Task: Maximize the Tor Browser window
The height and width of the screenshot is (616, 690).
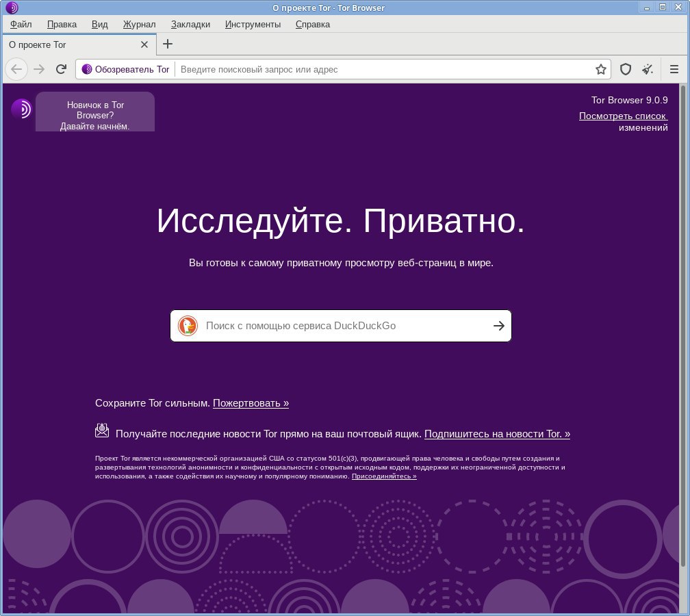Action: (x=663, y=7)
